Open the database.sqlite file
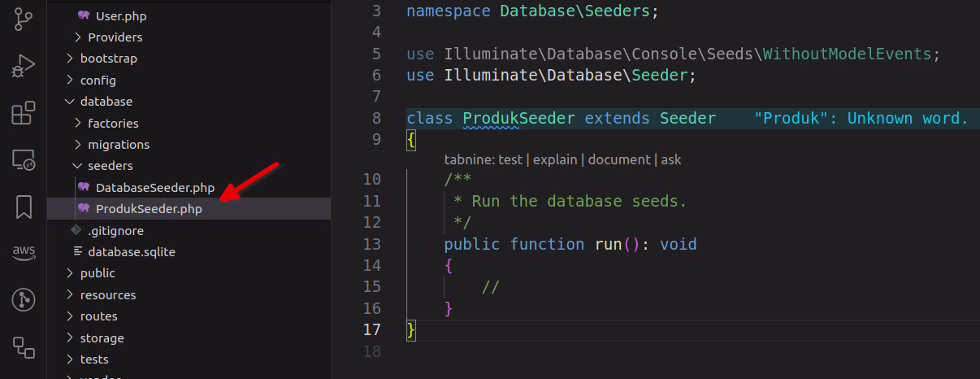This screenshot has height=379, width=980. tap(131, 252)
